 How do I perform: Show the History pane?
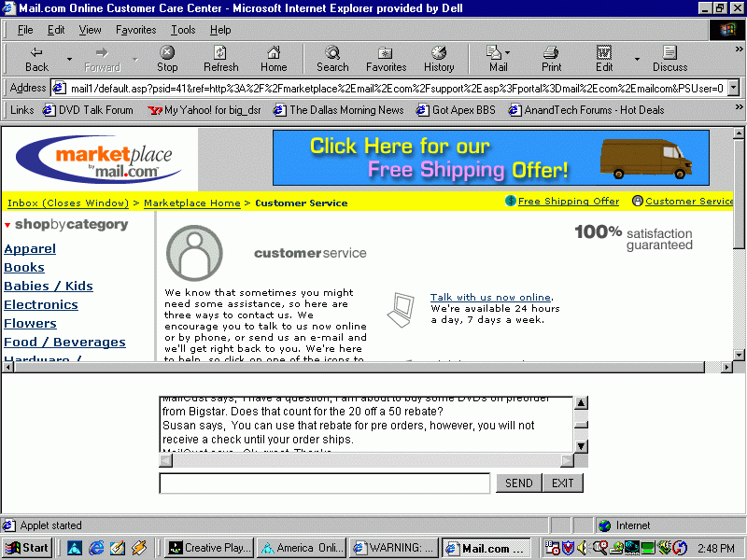(x=439, y=59)
